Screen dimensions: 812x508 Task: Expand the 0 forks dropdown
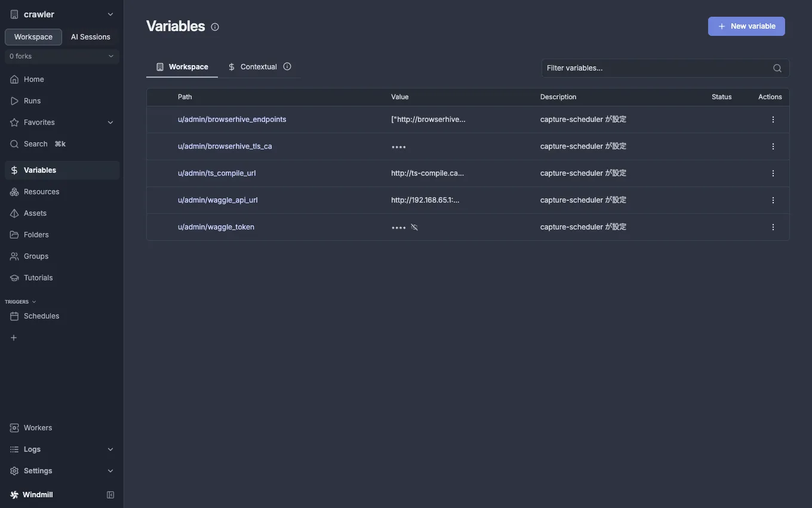pos(61,56)
